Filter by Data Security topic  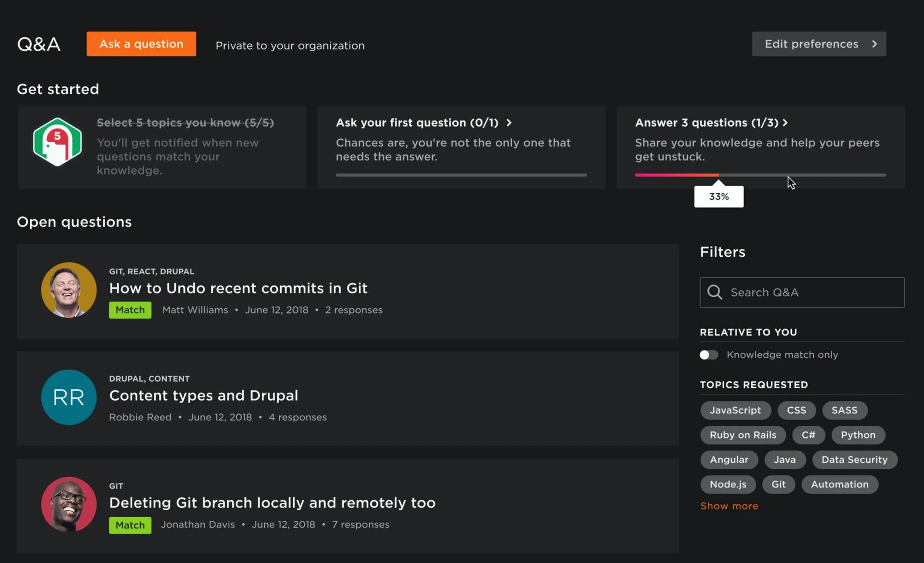click(854, 460)
